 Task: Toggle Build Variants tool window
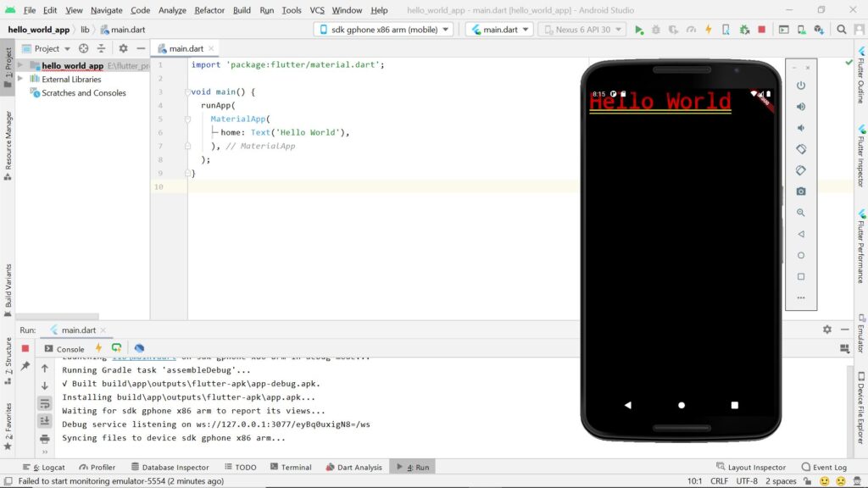click(8, 290)
